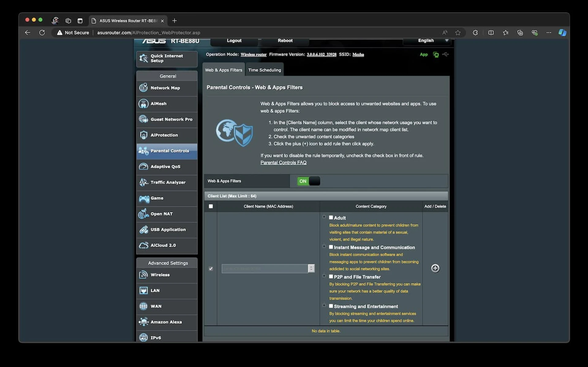Image resolution: width=588 pixels, height=367 pixels.
Task: Toggle the Web & Apps Filters ON switch
Action: (308, 181)
